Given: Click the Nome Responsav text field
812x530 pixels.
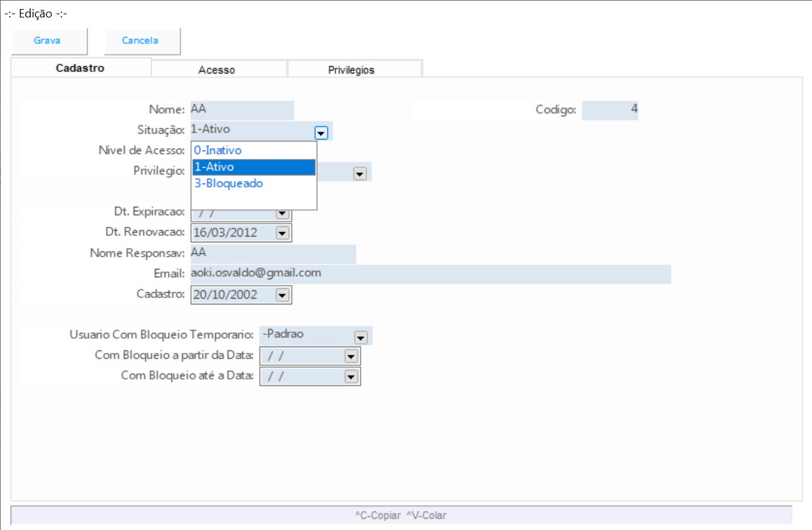Looking at the screenshot, I should 273,254.
